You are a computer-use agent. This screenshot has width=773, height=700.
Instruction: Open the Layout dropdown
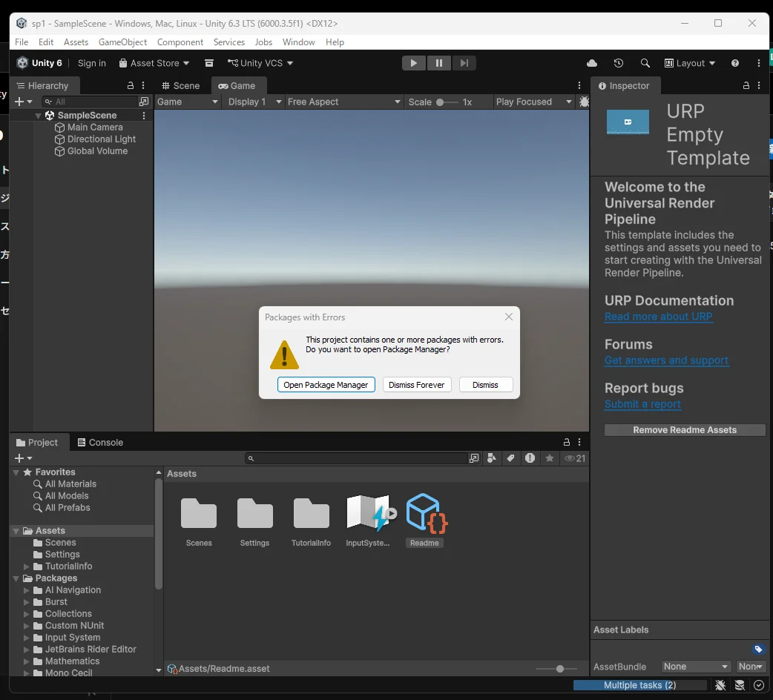690,63
